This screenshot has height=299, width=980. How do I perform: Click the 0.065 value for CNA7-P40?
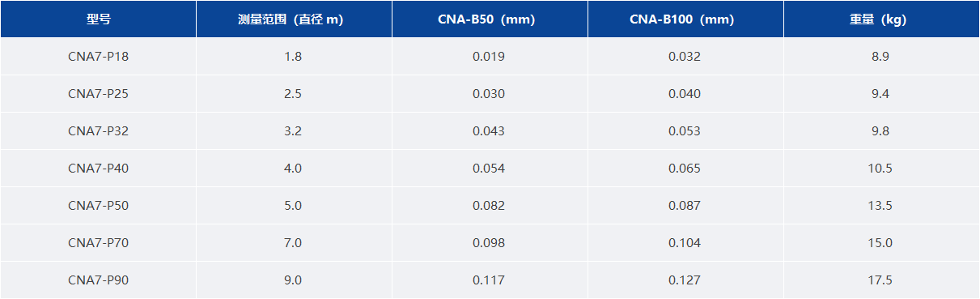[x=685, y=169]
